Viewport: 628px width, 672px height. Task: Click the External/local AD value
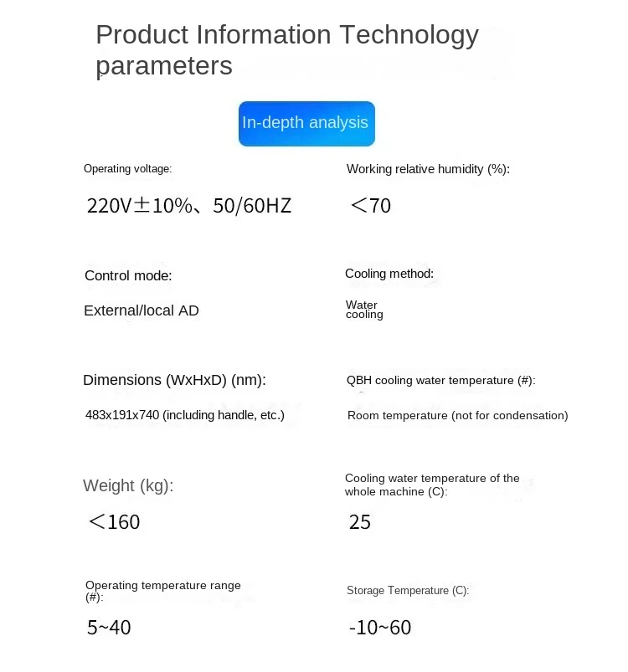coord(142,311)
